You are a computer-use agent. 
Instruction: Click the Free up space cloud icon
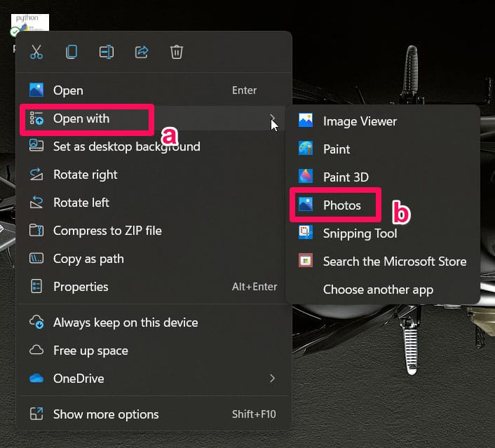(36, 350)
